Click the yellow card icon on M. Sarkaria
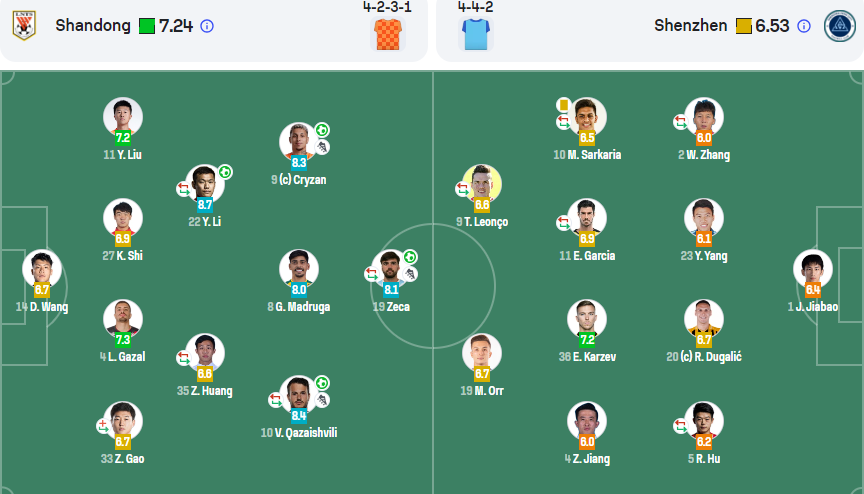Viewport: 864px width, 494px height. (564, 104)
